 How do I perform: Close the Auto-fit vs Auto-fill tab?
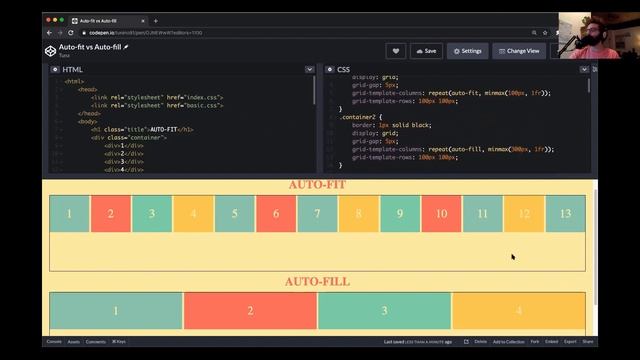tap(143, 21)
